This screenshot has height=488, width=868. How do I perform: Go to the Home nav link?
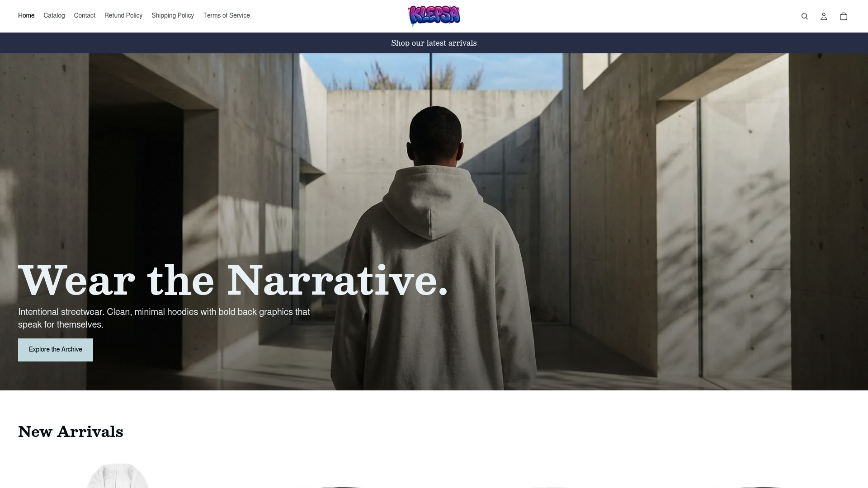(26, 15)
